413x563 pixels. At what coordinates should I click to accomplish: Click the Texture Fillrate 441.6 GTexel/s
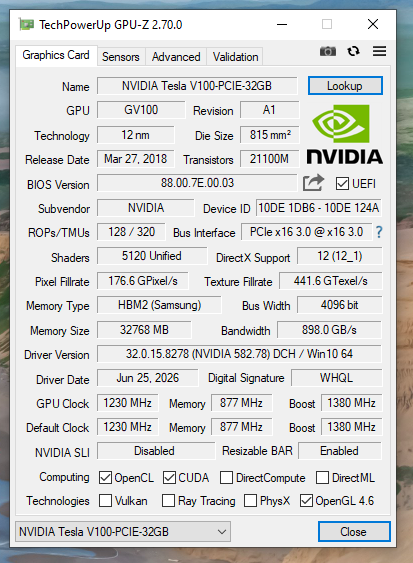(x=330, y=281)
